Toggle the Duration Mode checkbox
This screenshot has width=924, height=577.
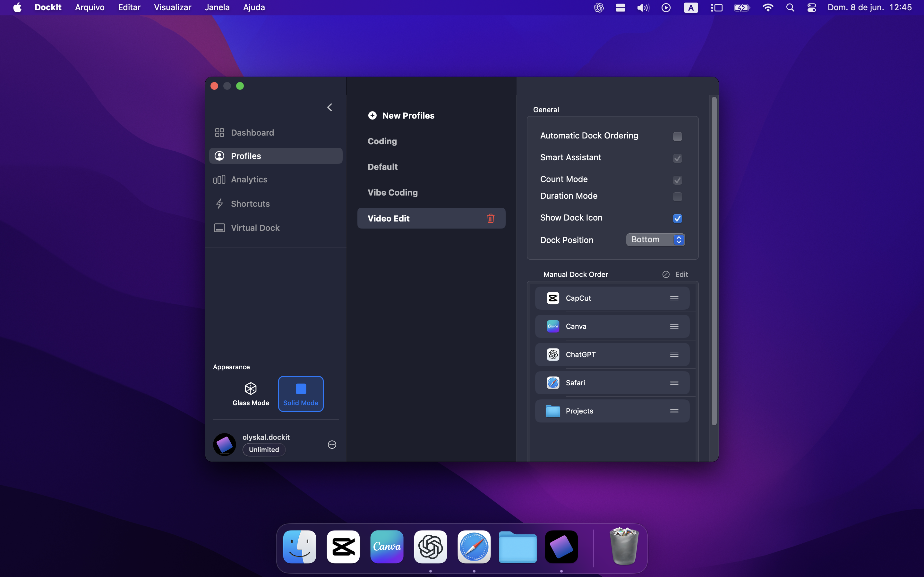(x=677, y=197)
